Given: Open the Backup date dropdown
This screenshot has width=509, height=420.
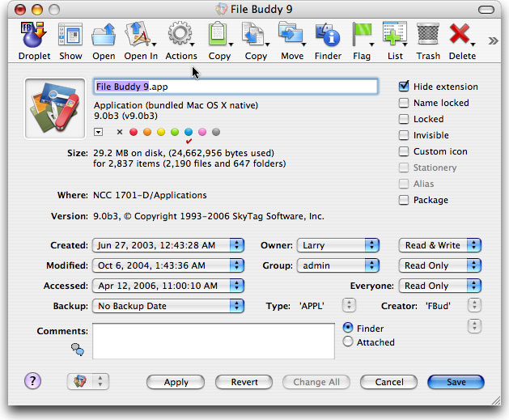Looking at the screenshot, I should pos(168,306).
